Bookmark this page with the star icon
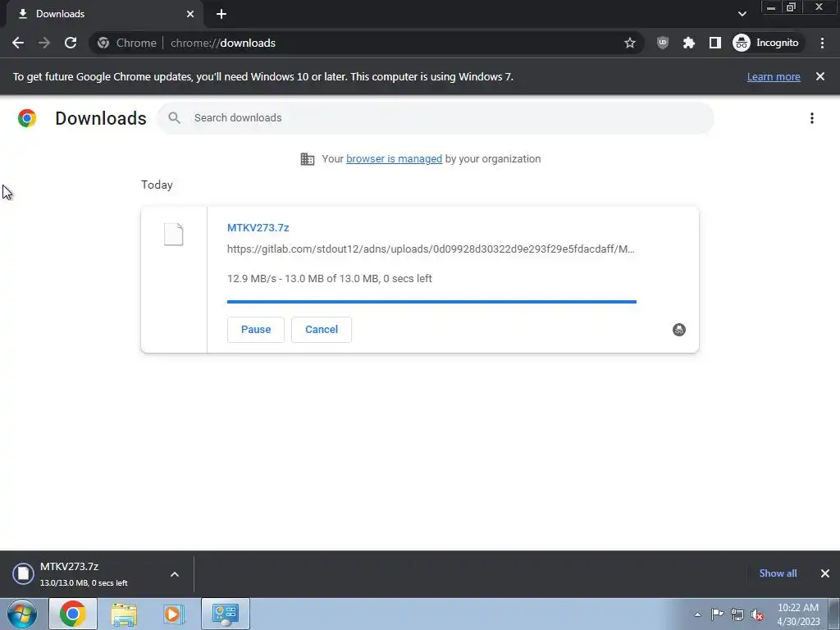The image size is (840, 630). (x=630, y=43)
